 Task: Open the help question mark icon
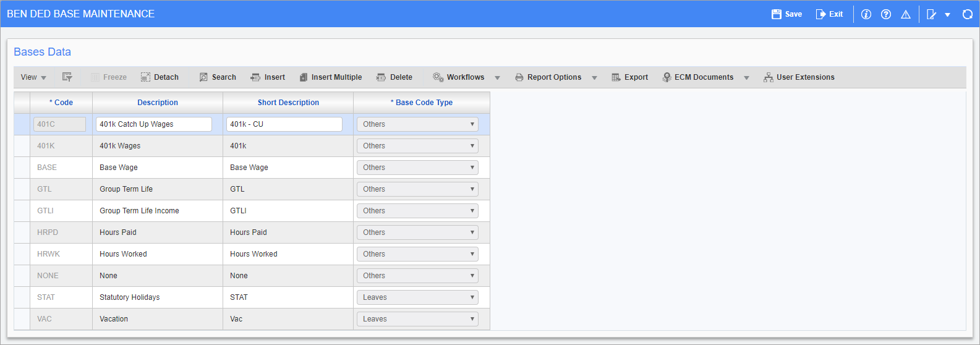click(x=885, y=14)
